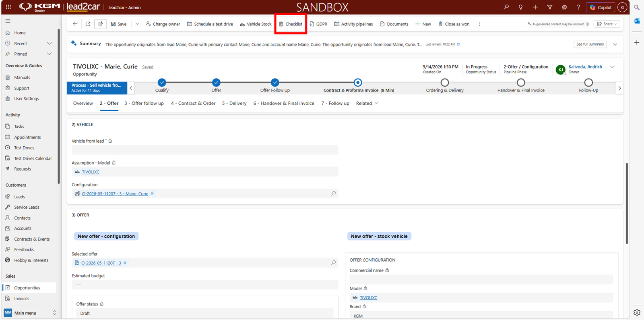Select the Qualify stage checkmark

[x=162, y=83]
